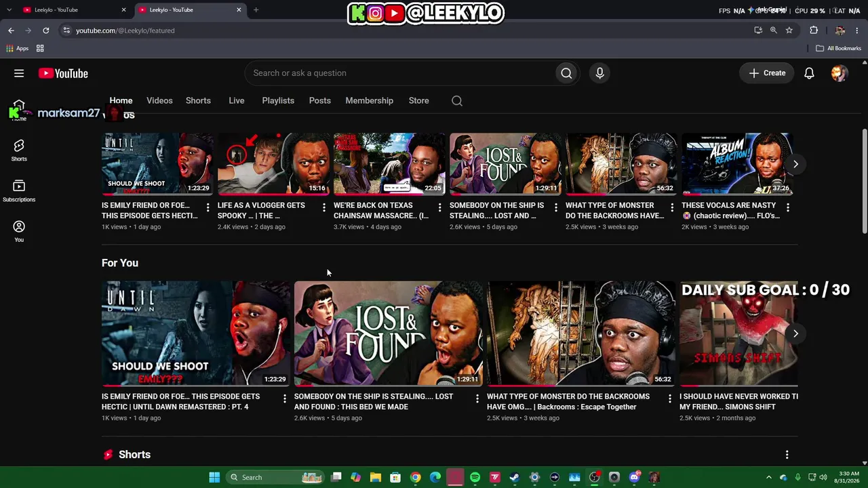Switch to the Playlists tab
This screenshot has height=488, width=868.
[x=278, y=101]
